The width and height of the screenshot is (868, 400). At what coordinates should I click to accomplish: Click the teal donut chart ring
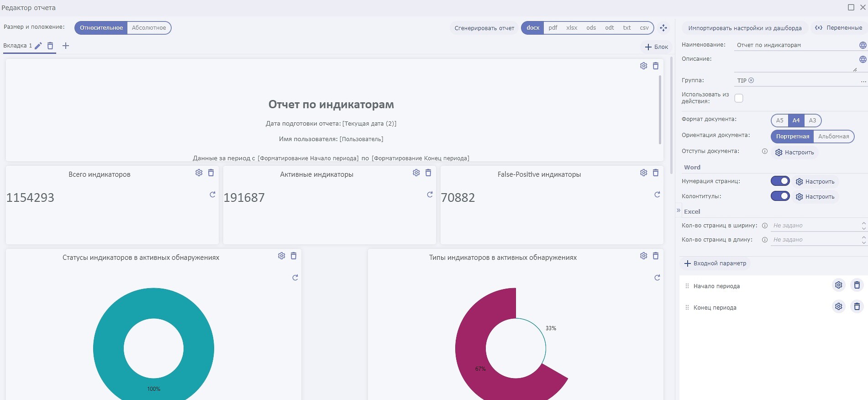pyautogui.click(x=108, y=348)
